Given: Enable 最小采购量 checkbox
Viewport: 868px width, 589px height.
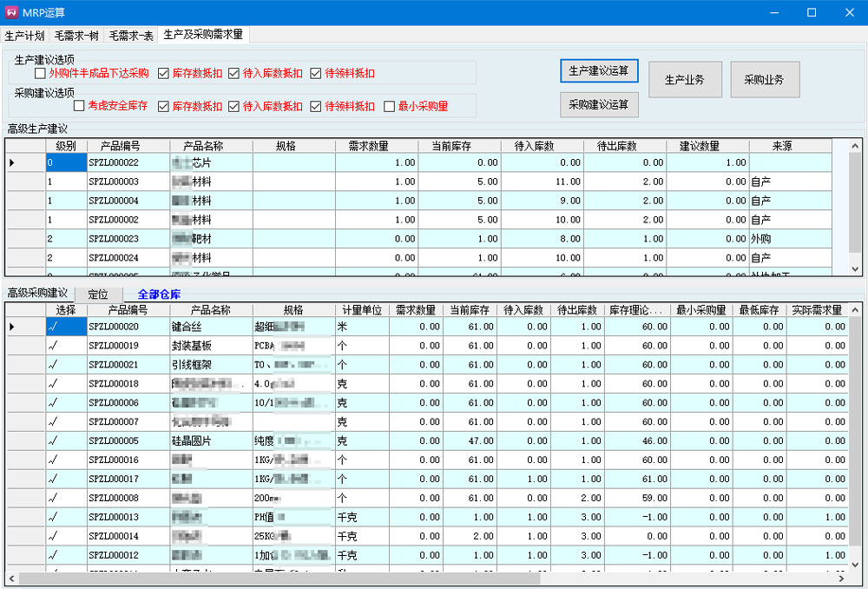Looking at the screenshot, I should coord(390,107).
